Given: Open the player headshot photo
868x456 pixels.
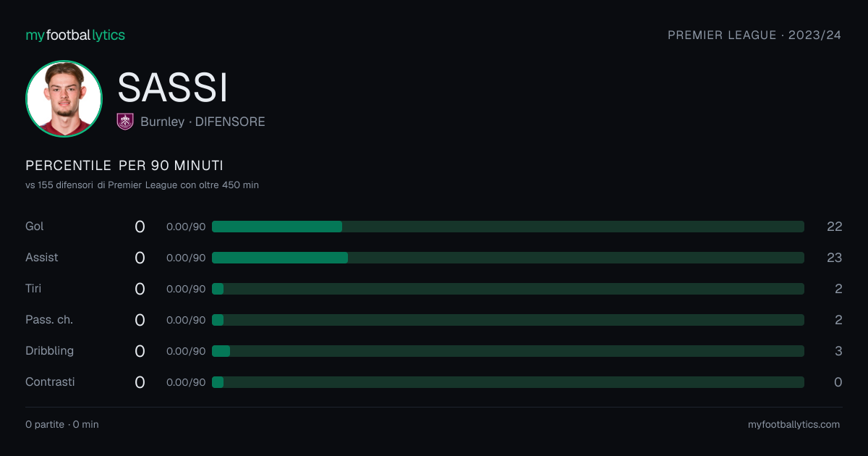Looking at the screenshot, I should [x=64, y=98].
